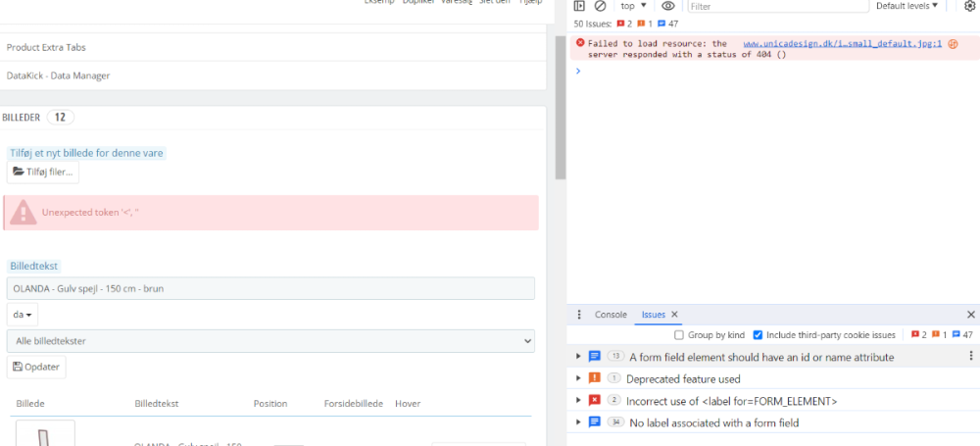Click three-dot menu on form field issue row
This screenshot has width=980, height=446.
click(x=971, y=357)
